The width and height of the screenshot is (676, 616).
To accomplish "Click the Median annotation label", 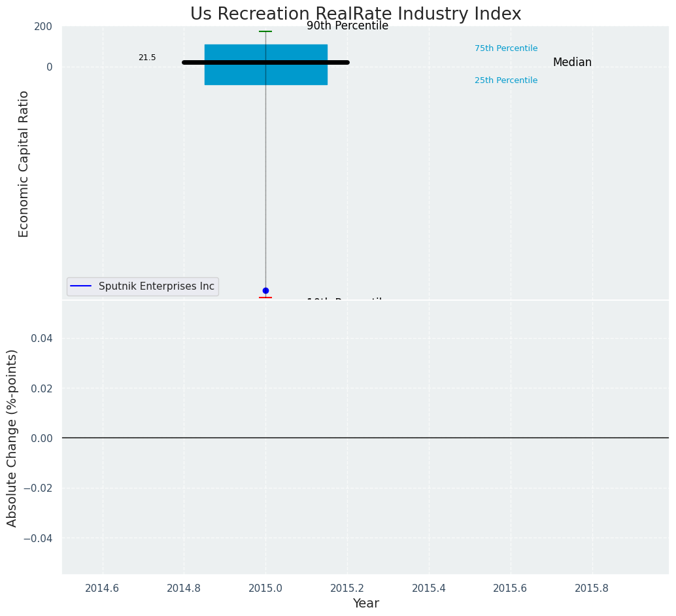I will click(x=572, y=63).
